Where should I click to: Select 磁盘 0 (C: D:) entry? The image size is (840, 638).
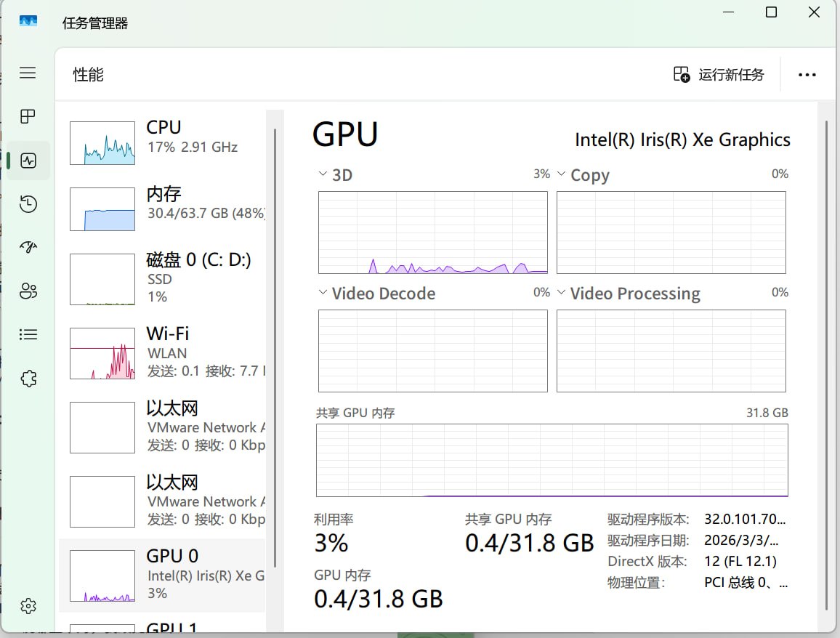point(162,278)
